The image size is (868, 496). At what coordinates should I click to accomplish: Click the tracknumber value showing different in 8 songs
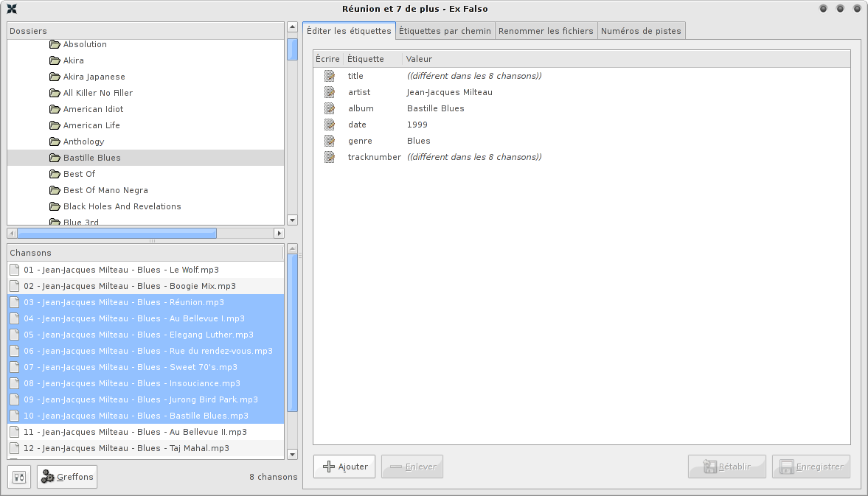click(474, 157)
